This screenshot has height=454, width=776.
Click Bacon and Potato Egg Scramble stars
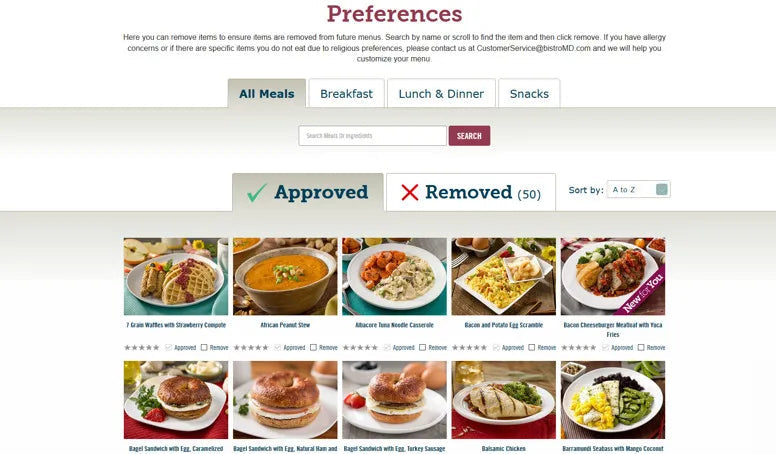click(x=470, y=348)
